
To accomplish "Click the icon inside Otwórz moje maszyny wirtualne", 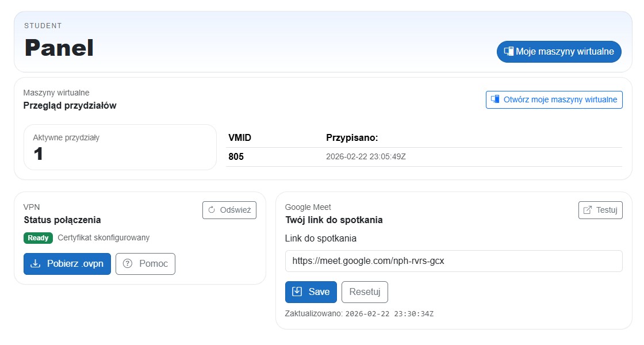I will tap(495, 99).
